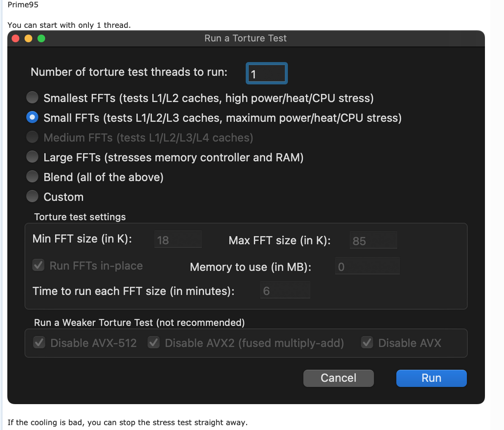Toggle the Run FFTs in-place checkbox
Image resolution: width=504 pixels, height=430 pixels.
click(39, 266)
